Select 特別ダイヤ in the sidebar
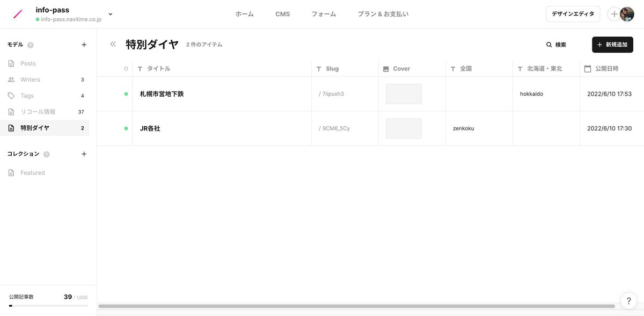This screenshot has height=316, width=644. [45, 128]
